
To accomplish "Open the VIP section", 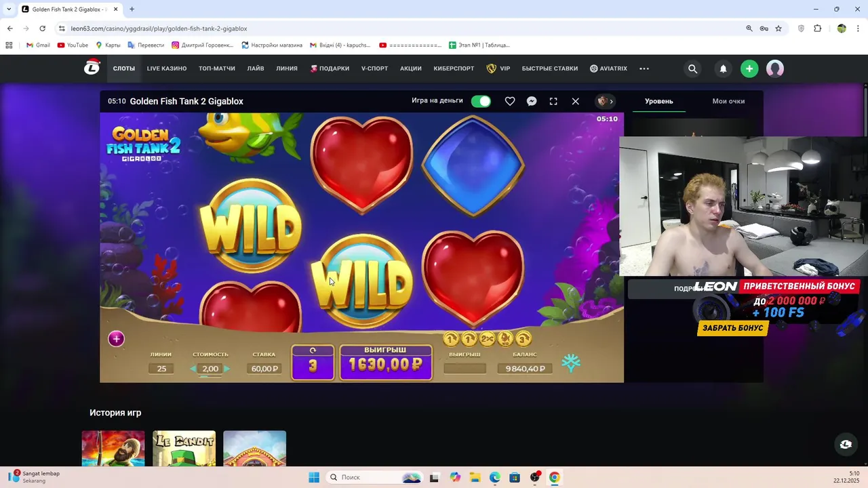I will [x=498, y=68].
